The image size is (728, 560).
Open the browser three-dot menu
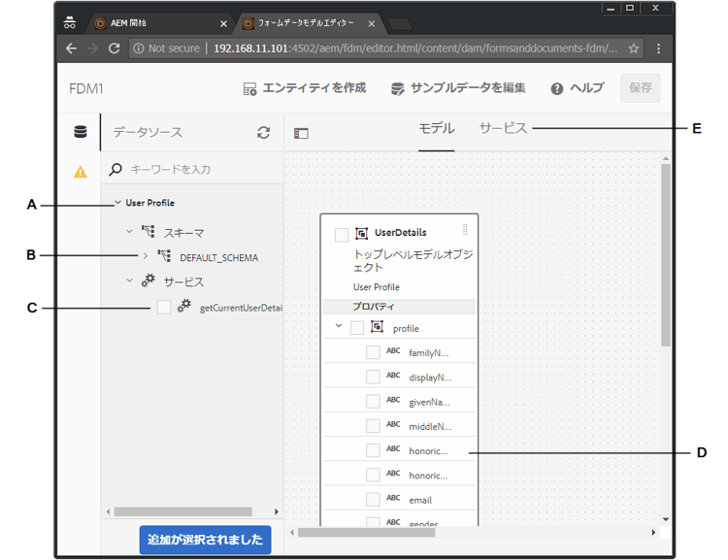pos(658,49)
